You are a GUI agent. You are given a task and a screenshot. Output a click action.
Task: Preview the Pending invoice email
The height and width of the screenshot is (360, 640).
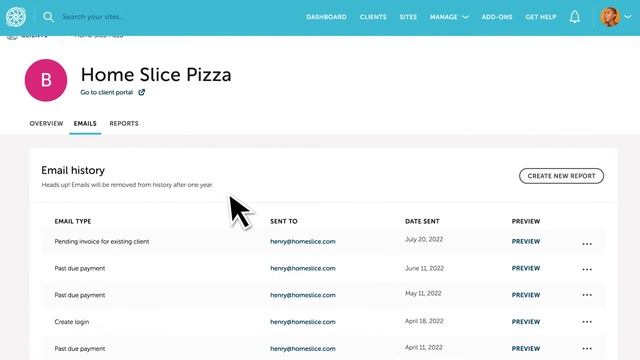point(526,242)
